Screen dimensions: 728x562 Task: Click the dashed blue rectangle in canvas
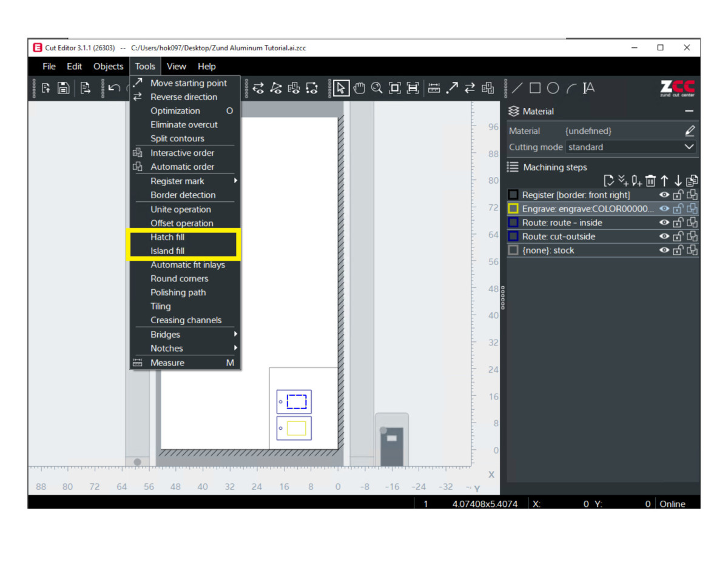(297, 402)
